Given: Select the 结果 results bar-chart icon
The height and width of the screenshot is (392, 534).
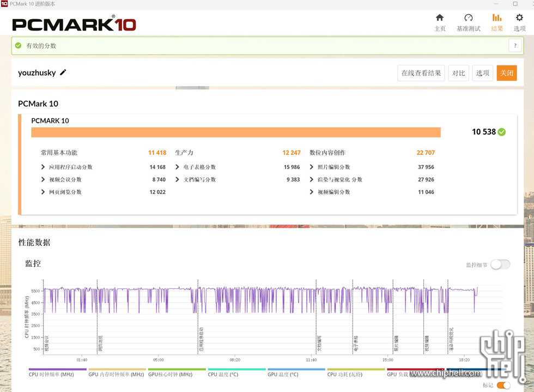Looking at the screenshot, I should coord(497,18).
